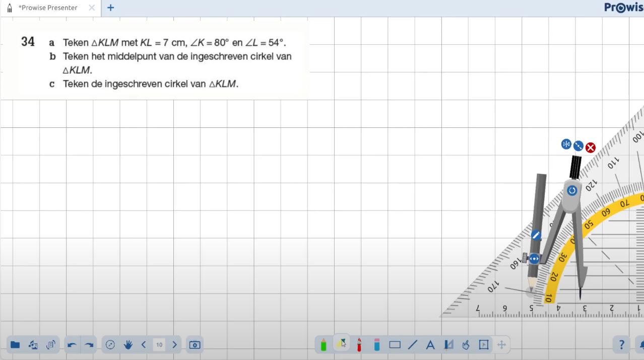
Task: Select the straight line tool
Action: click(413, 345)
